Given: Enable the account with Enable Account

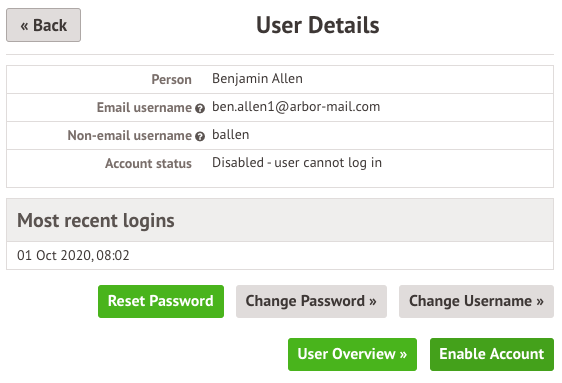Looking at the screenshot, I should tap(492, 354).
